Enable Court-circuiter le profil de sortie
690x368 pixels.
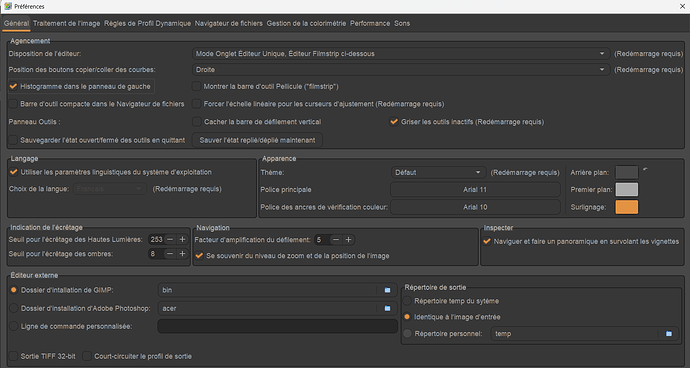click(x=87, y=356)
